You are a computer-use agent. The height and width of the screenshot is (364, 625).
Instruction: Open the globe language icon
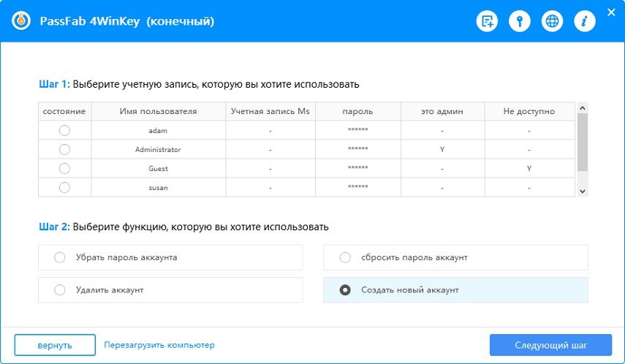tap(552, 21)
